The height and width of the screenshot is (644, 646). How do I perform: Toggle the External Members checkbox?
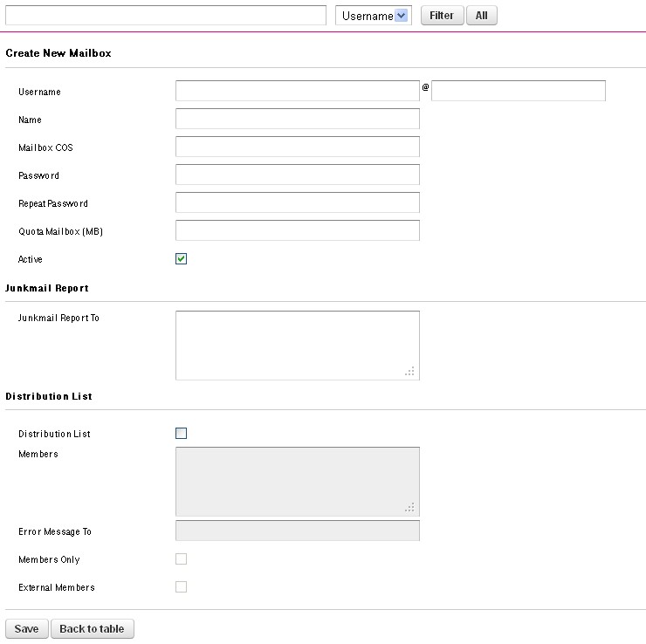coord(181,586)
